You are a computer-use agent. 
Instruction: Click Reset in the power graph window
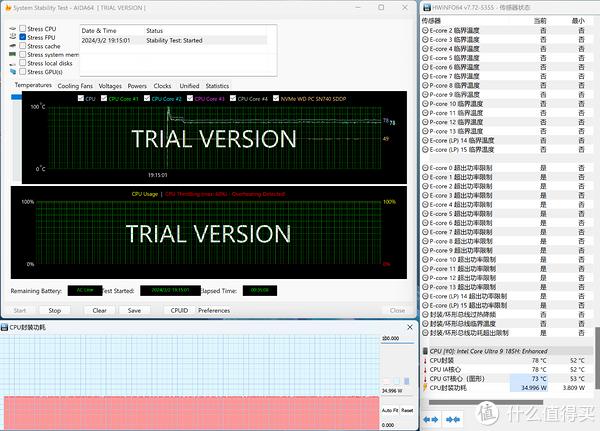pyautogui.click(x=407, y=410)
